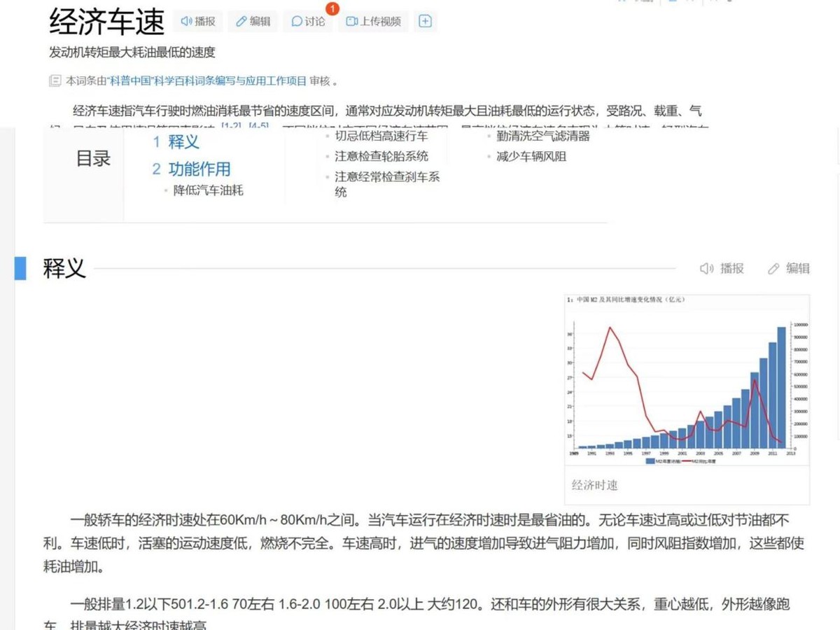This screenshot has width=840, height=630.
Task: Open discussion via the 讨论 speech bubble icon
Action: [x=296, y=21]
